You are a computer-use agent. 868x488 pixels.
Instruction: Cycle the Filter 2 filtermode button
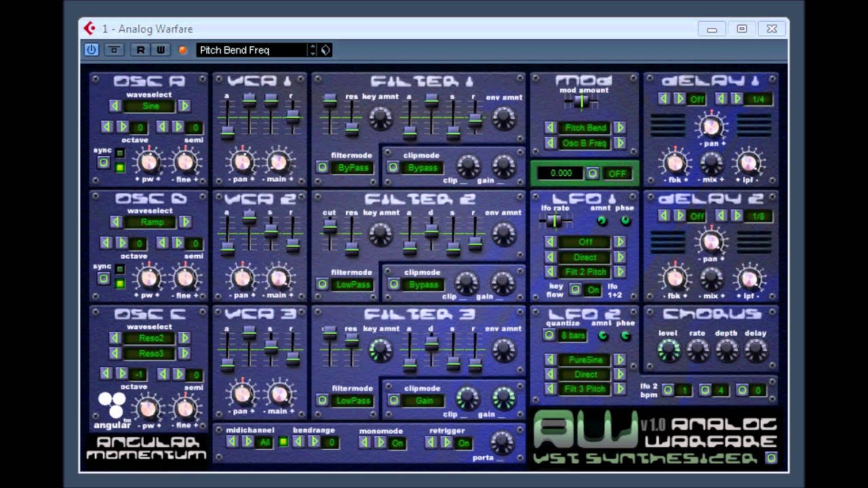[322, 284]
